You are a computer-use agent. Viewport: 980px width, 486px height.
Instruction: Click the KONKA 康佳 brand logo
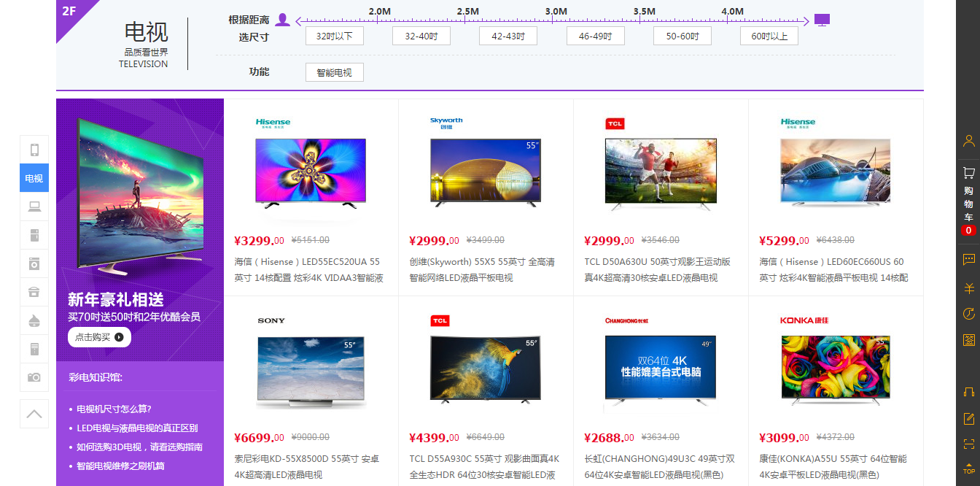point(804,320)
